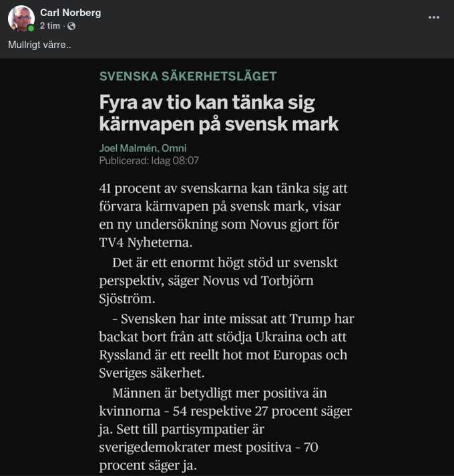The width and height of the screenshot is (454, 476).
Task: Open Carl Norberg's profile picture
Action: (21, 19)
